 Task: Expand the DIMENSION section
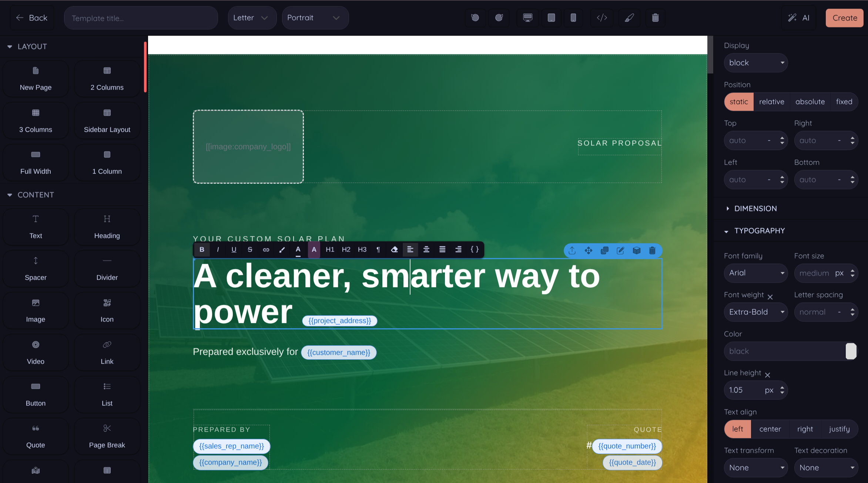(755, 209)
